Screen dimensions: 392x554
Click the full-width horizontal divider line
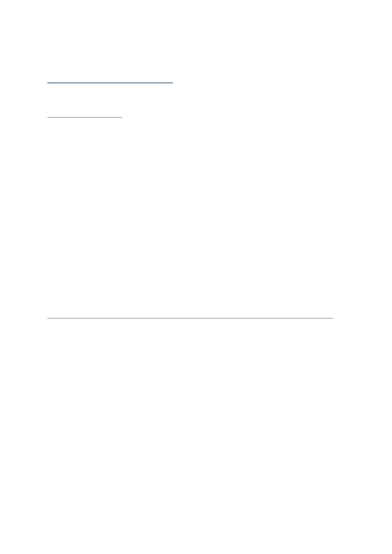coord(190,318)
